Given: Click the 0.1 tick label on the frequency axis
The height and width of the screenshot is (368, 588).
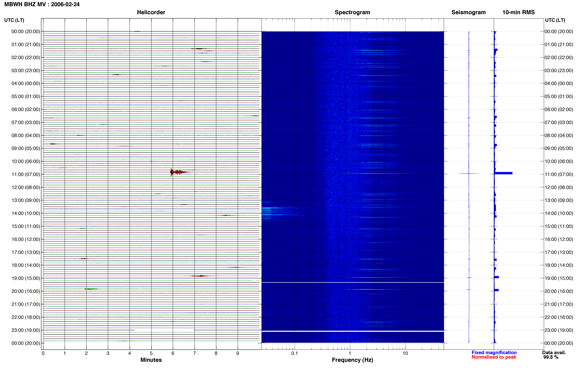Looking at the screenshot, I should [295, 353].
